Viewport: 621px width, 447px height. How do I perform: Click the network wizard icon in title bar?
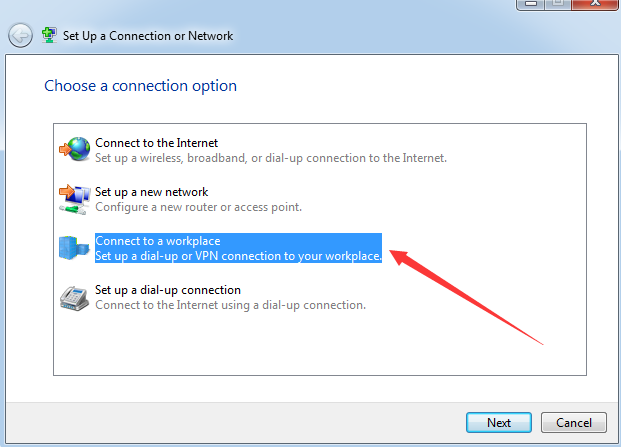point(49,35)
